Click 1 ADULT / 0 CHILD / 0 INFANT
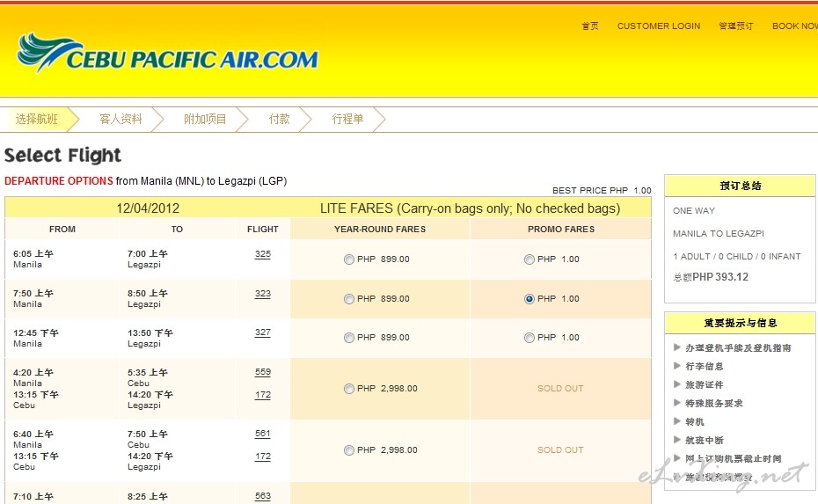 point(736,257)
